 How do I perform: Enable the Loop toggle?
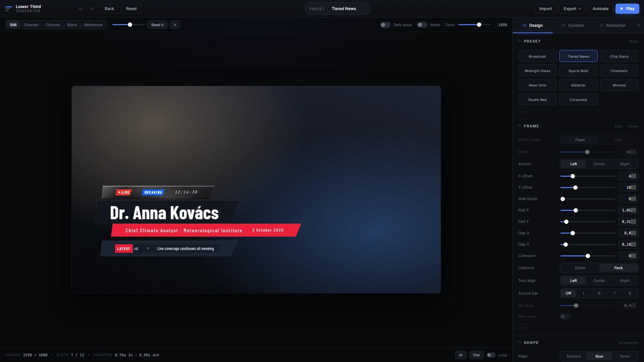(x=491, y=355)
